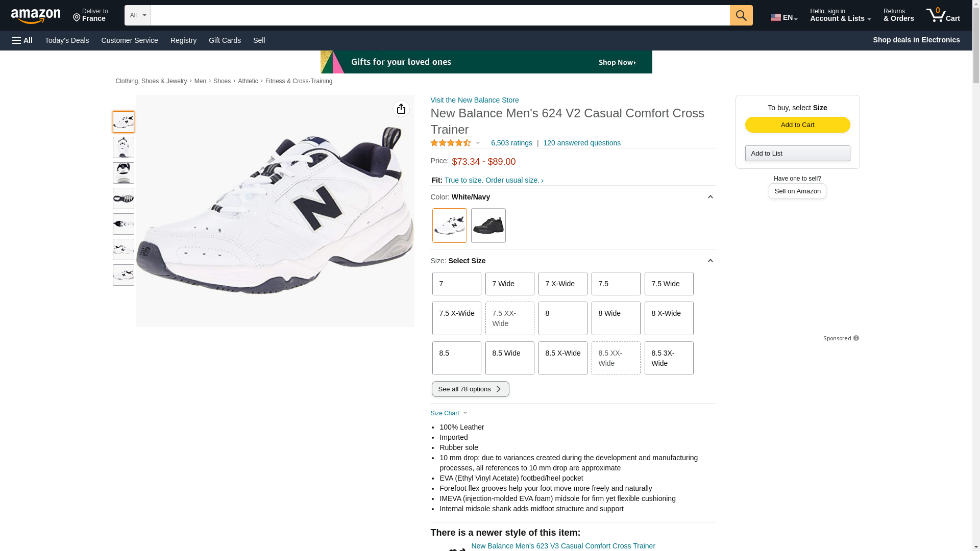Click the Add to Cart button
The image size is (980, 551).
(x=797, y=125)
